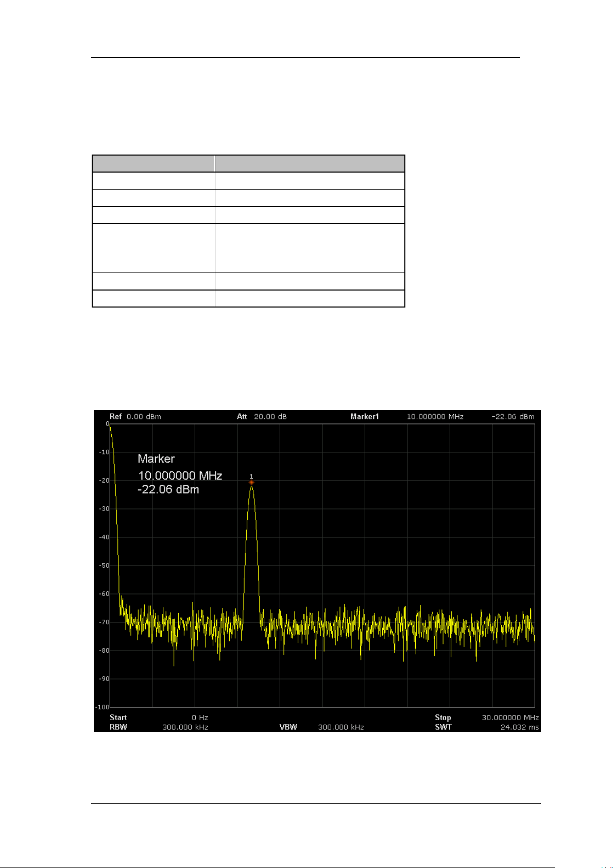The width and height of the screenshot is (614, 868).
Task: Select the -70 axis label
Action: tap(105, 622)
